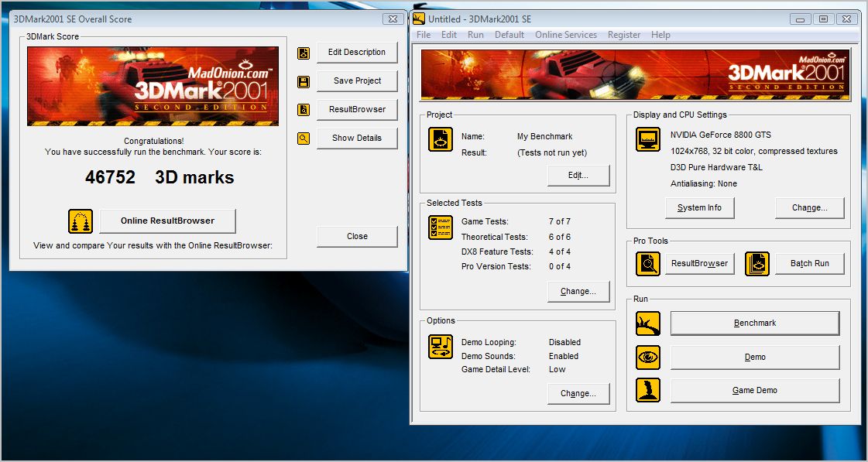Click the Show Details magnifier icon
Viewport: 868px width, 462px height.
(304, 139)
